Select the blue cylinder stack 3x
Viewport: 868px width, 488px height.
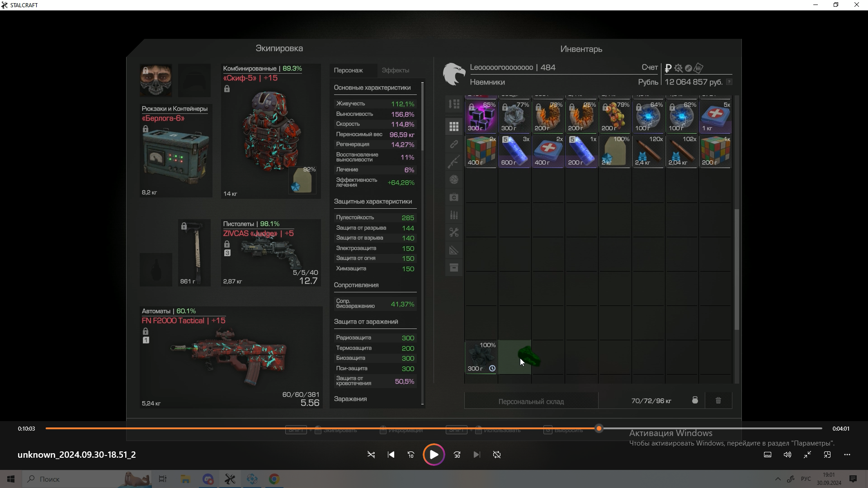[x=514, y=151]
